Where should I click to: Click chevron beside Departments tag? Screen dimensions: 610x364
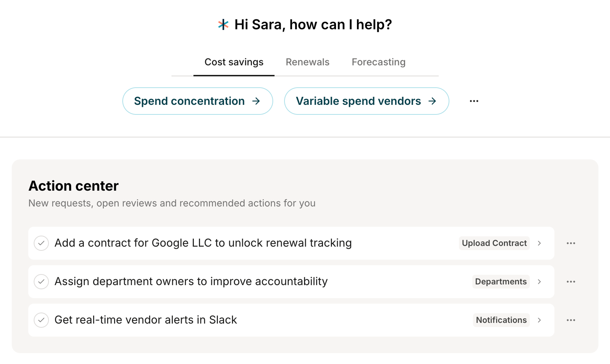point(539,282)
